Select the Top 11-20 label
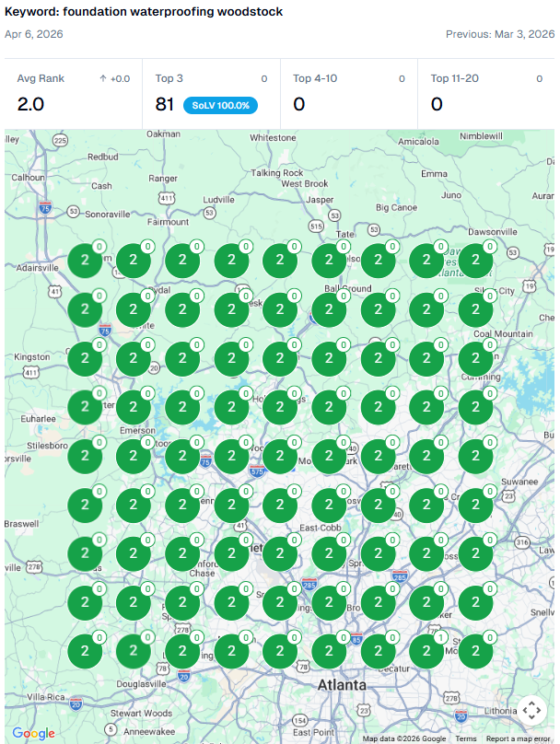 pyautogui.click(x=455, y=78)
